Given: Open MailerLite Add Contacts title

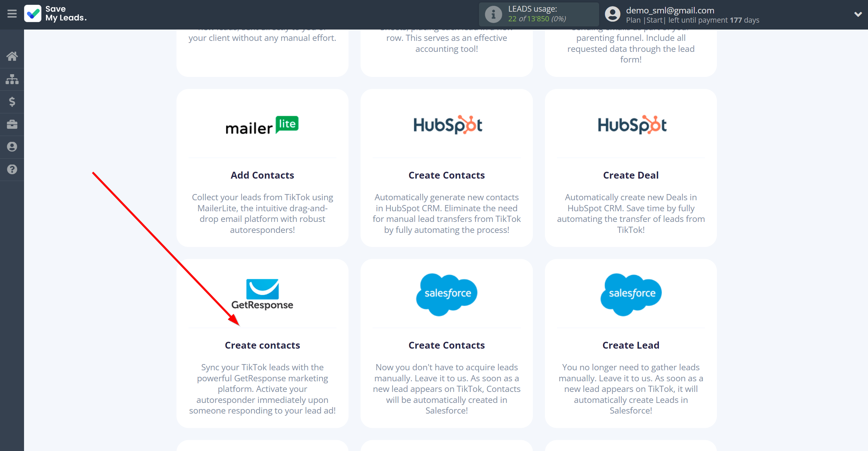Looking at the screenshot, I should point(262,175).
